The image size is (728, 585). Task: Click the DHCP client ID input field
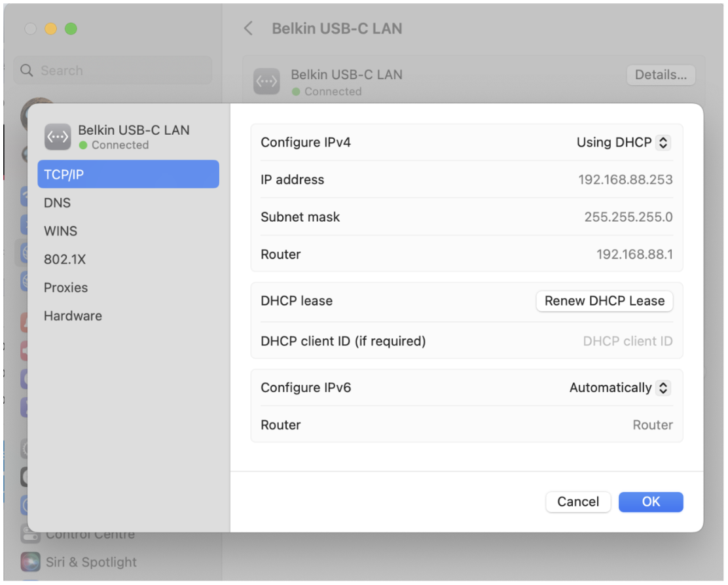click(627, 341)
